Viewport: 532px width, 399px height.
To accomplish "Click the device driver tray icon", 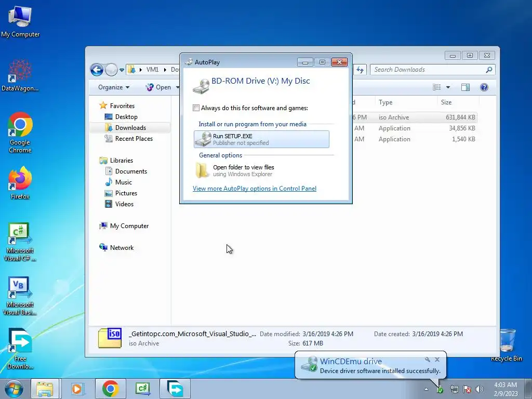I will point(440,390).
